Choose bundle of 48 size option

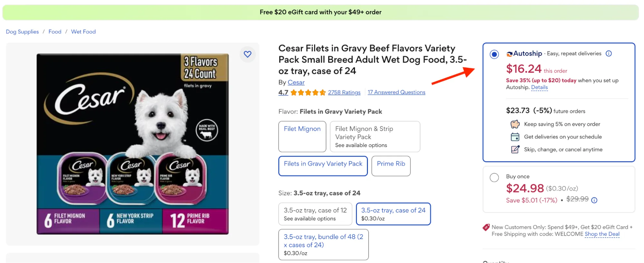tap(323, 244)
